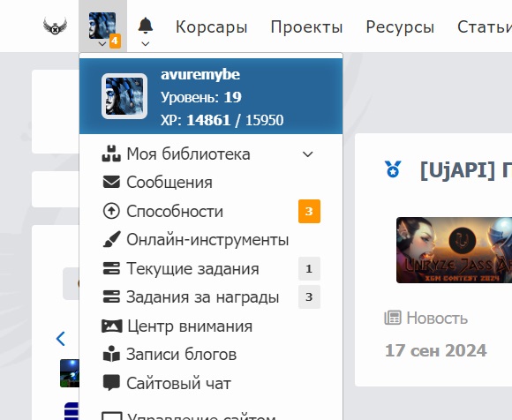The image size is (512, 420).
Task: Click the gray 3 badge next to Задания за награды
Action: point(309,297)
